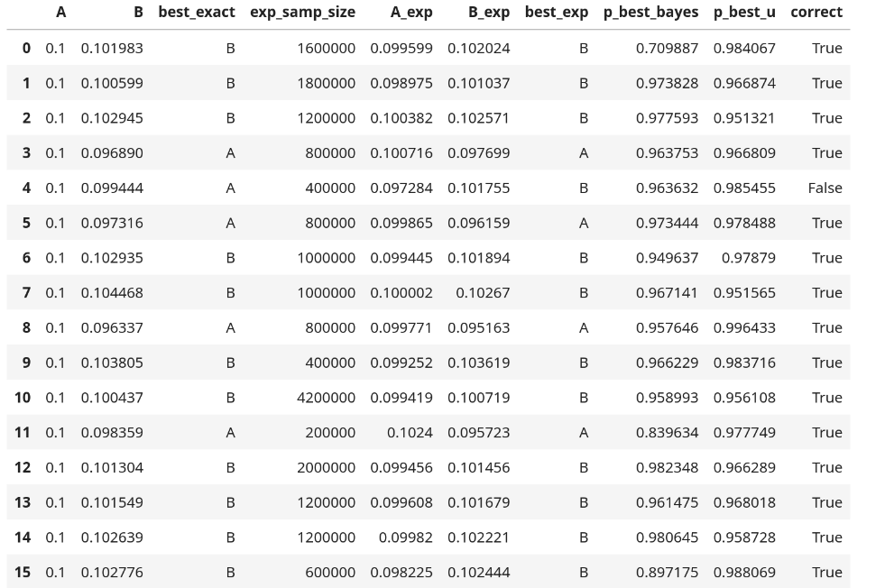Viewport: 885px width, 588px height.
Task: Click sample size 4200000
Action: (x=327, y=398)
